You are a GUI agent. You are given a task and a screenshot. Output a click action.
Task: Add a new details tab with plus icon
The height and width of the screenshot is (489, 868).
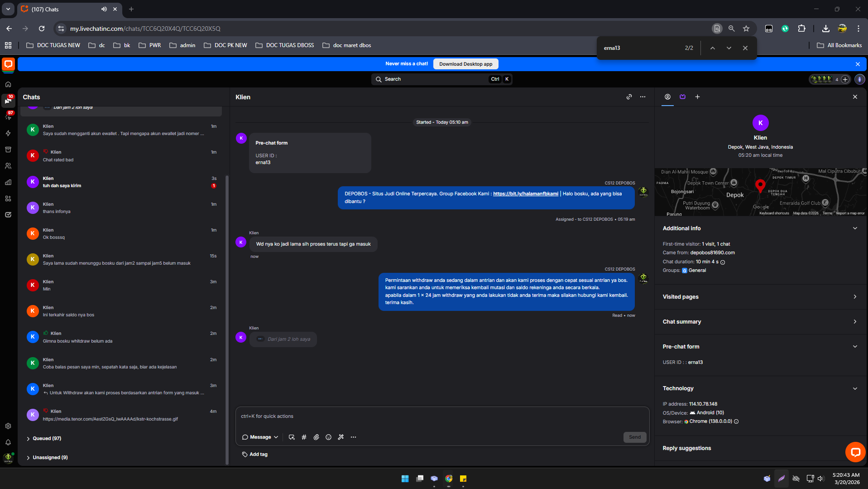coord(697,97)
